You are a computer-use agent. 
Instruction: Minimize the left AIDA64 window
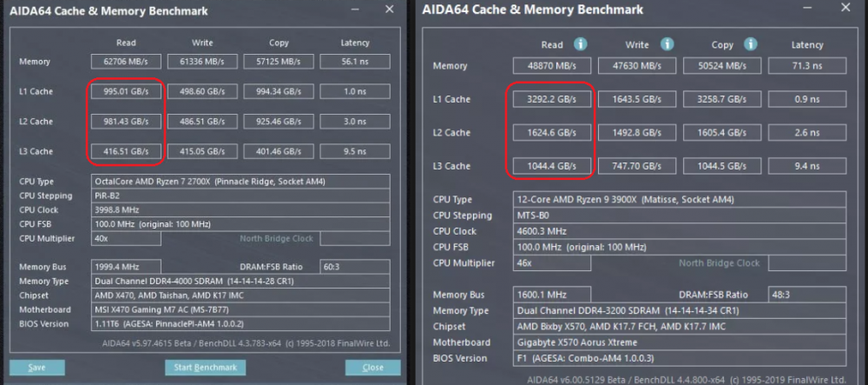[x=355, y=10]
